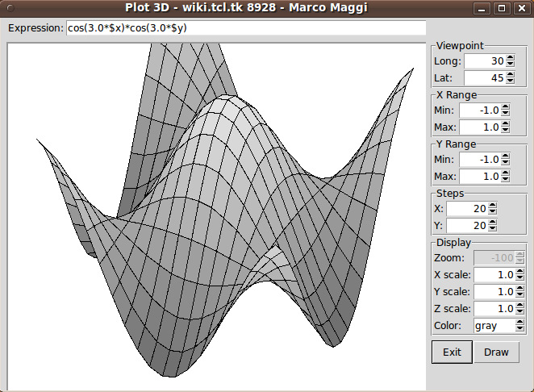Increase the Long viewpoint value
This screenshot has width=534, height=392.
(510, 58)
